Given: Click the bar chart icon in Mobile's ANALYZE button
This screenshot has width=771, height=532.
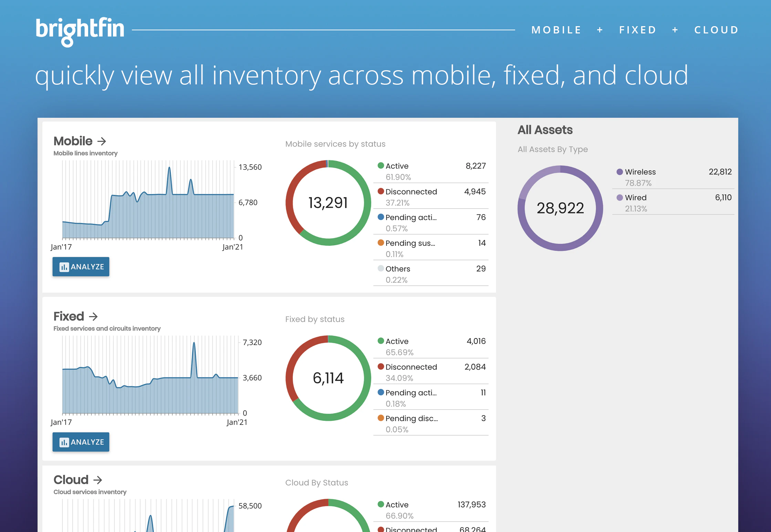Looking at the screenshot, I should (x=64, y=267).
